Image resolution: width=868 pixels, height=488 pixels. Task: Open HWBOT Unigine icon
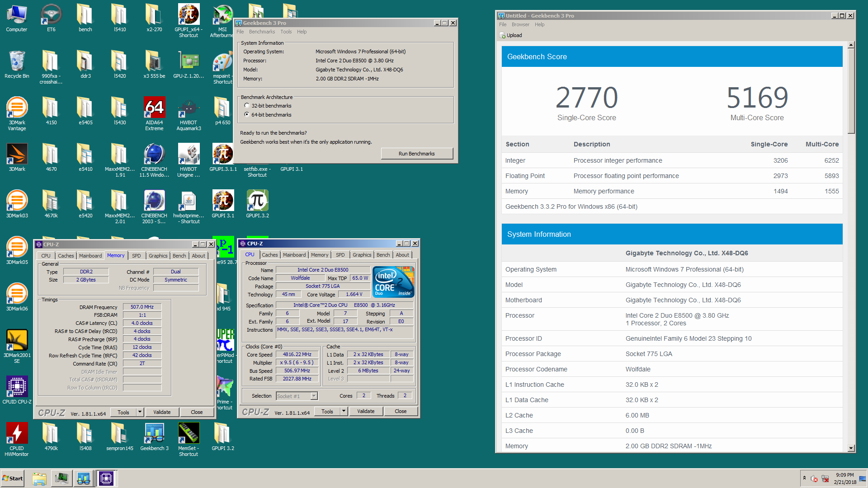[x=189, y=160]
